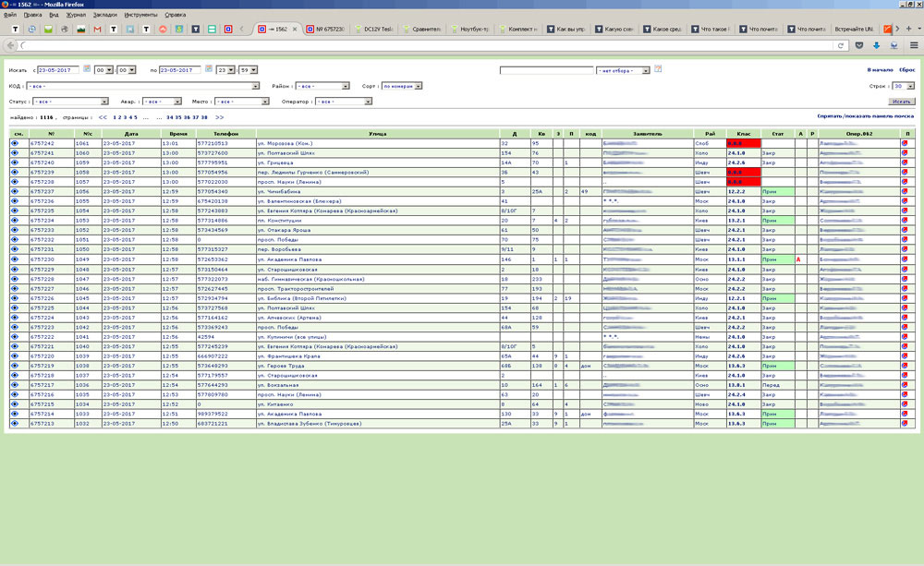View record 6757237 via its eye icon

click(16, 191)
